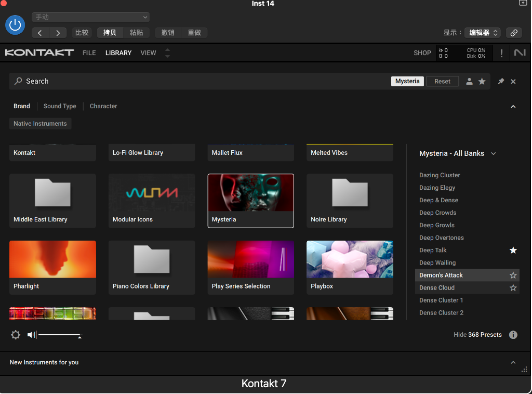532x394 pixels.
Task: Click the up/down stepper beside VIEW
Action: tap(168, 53)
